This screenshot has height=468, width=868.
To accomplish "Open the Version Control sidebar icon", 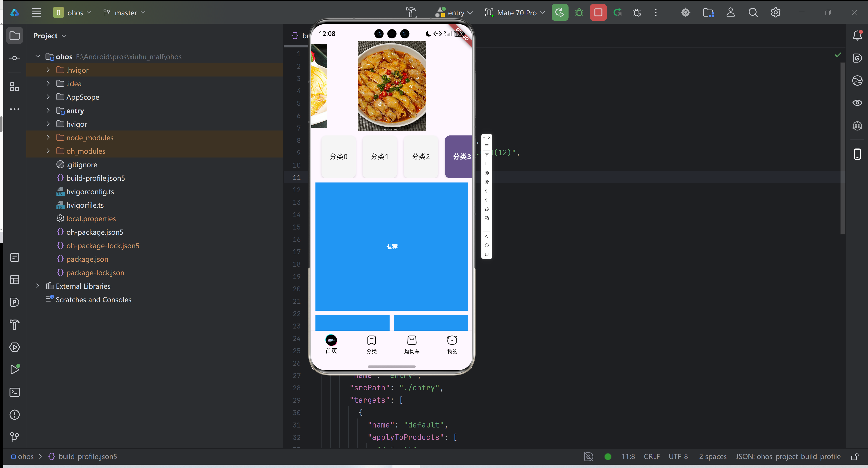I will tap(14, 437).
